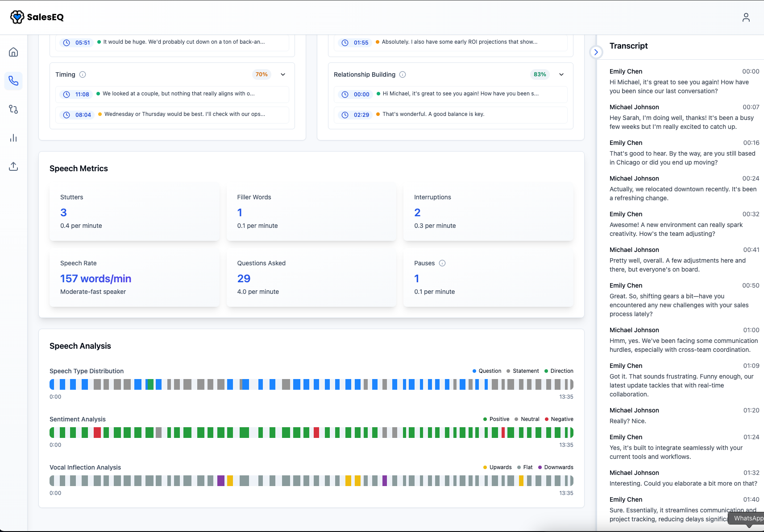Click the Upwards inflection legend item
The image size is (764, 532).
(498, 467)
